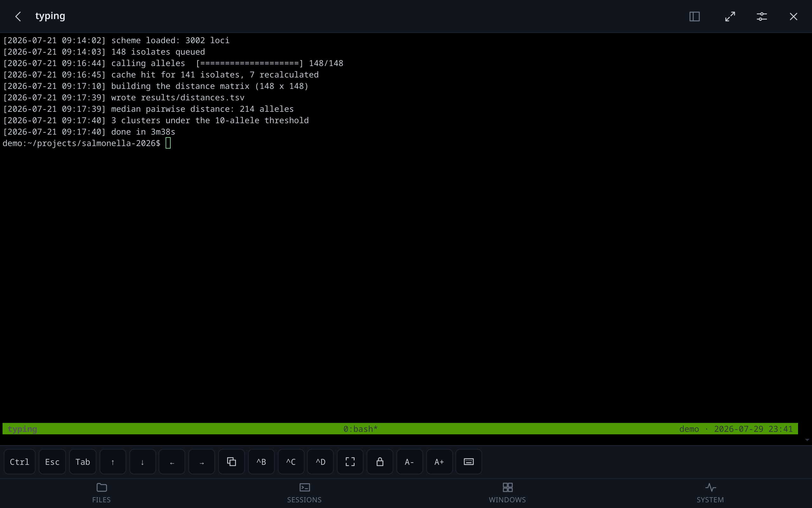Screen dimensions: 812x508
Task: Tap the down arrow key
Action: [143, 462]
